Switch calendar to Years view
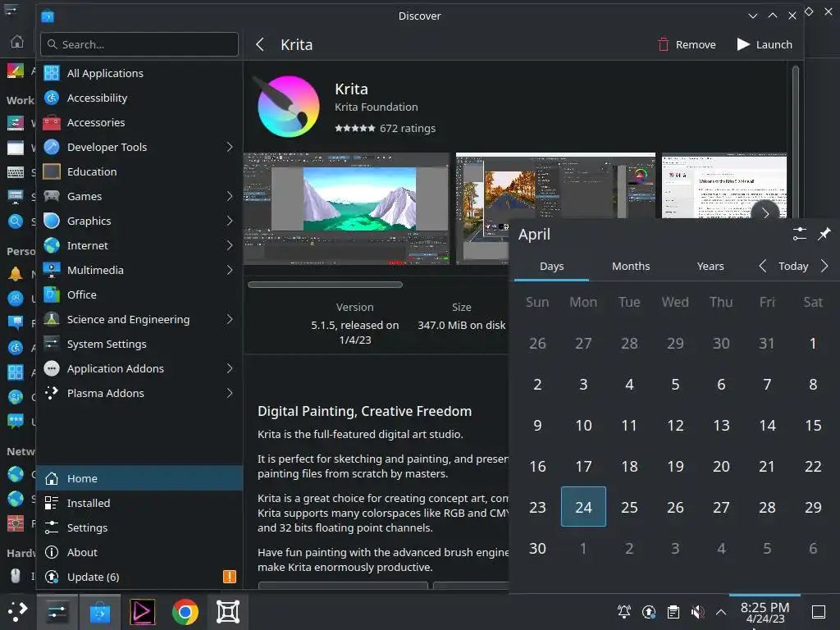This screenshot has width=840, height=630. (710, 267)
